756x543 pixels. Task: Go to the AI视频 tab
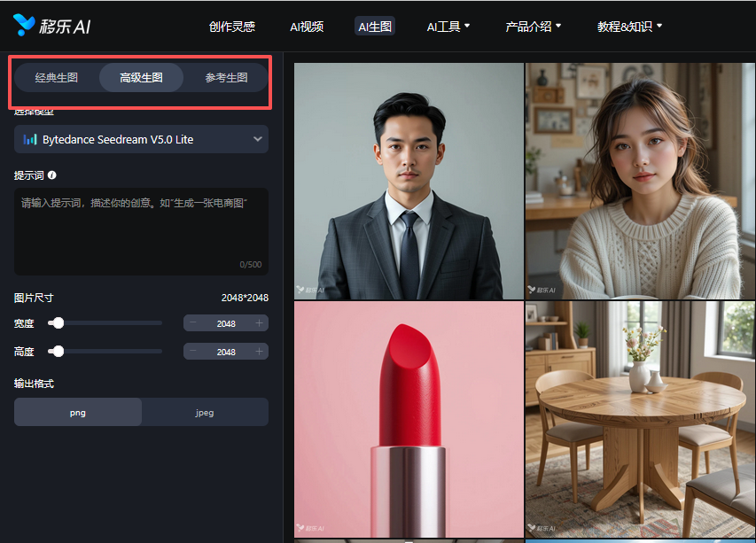coord(307,27)
